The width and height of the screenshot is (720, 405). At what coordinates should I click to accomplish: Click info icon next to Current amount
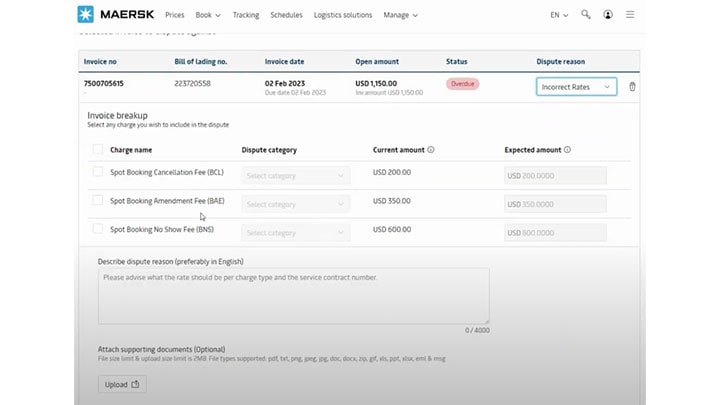tap(431, 150)
